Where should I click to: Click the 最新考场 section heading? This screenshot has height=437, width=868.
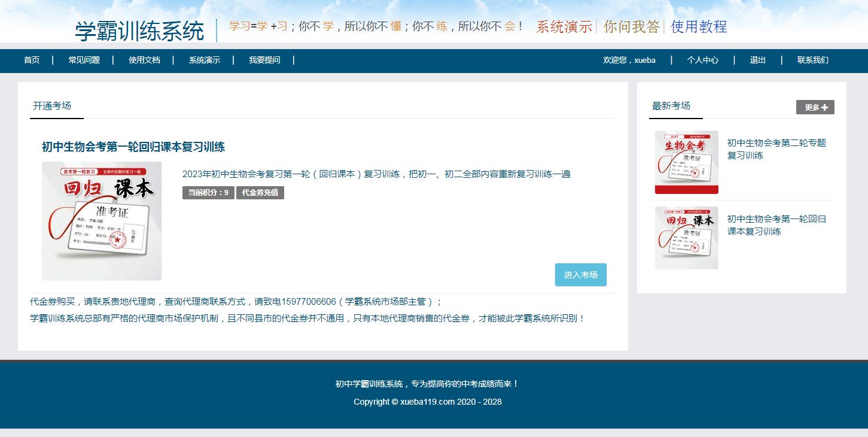coord(670,106)
